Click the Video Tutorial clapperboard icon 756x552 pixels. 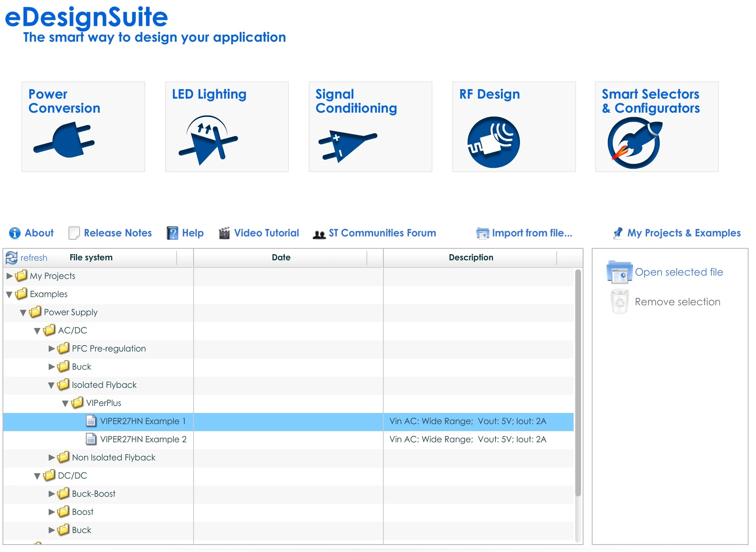coord(224,233)
